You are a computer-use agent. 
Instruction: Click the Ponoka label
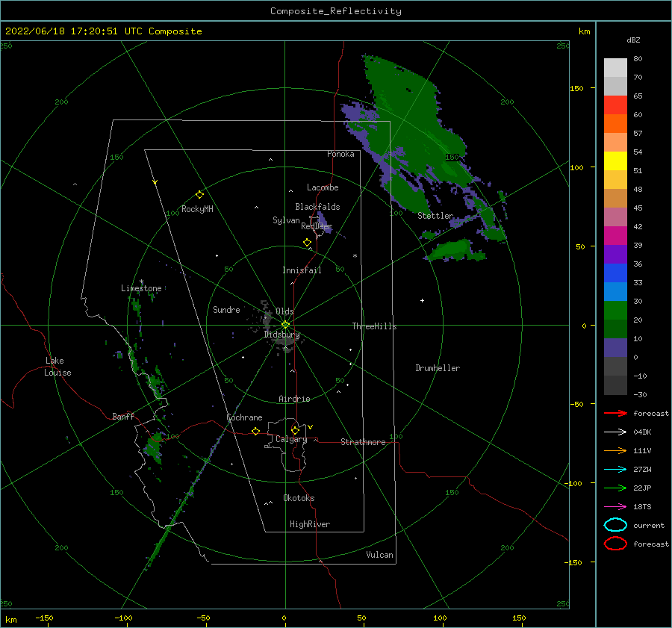pos(340,155)
